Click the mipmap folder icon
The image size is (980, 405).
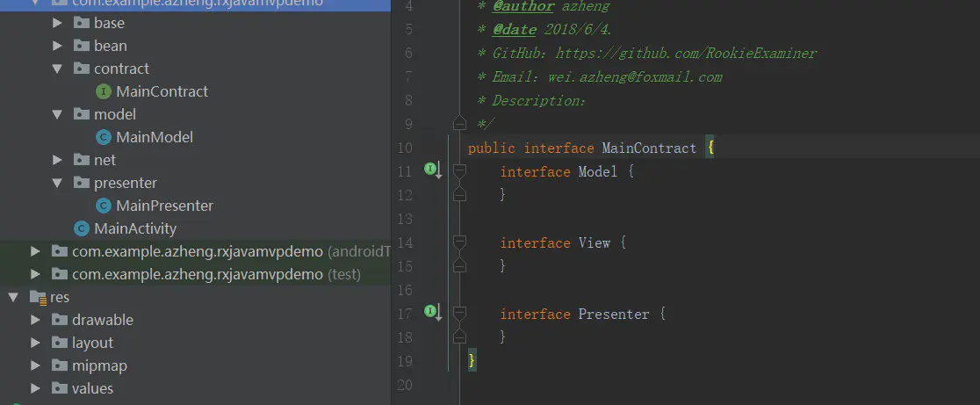click(x=60, y=365)
